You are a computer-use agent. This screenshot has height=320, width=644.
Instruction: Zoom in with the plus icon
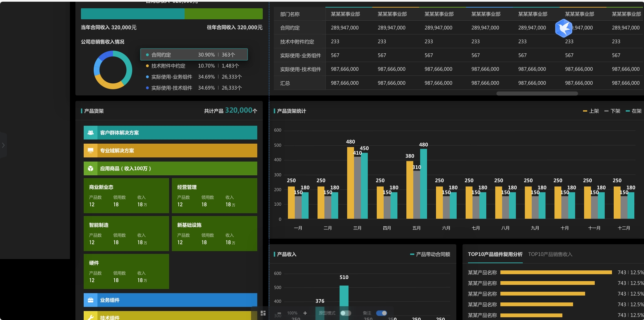[x=305, y=313]
